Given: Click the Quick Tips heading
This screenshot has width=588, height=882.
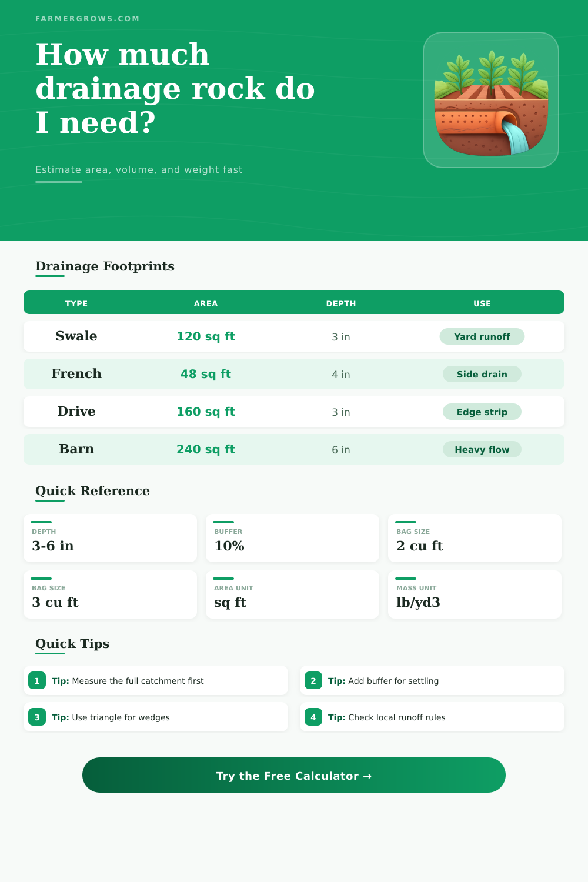Looking at the screenshot, I should 72,644.
